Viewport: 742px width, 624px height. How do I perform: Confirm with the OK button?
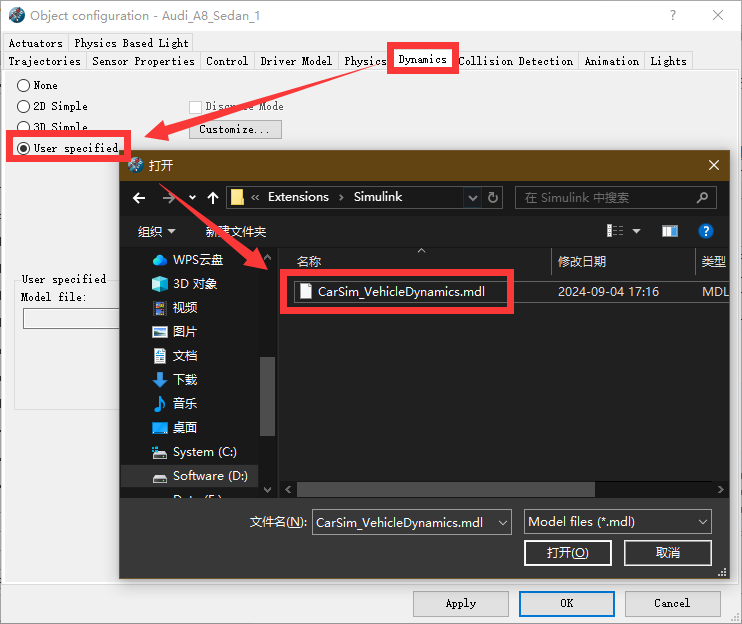566,604
